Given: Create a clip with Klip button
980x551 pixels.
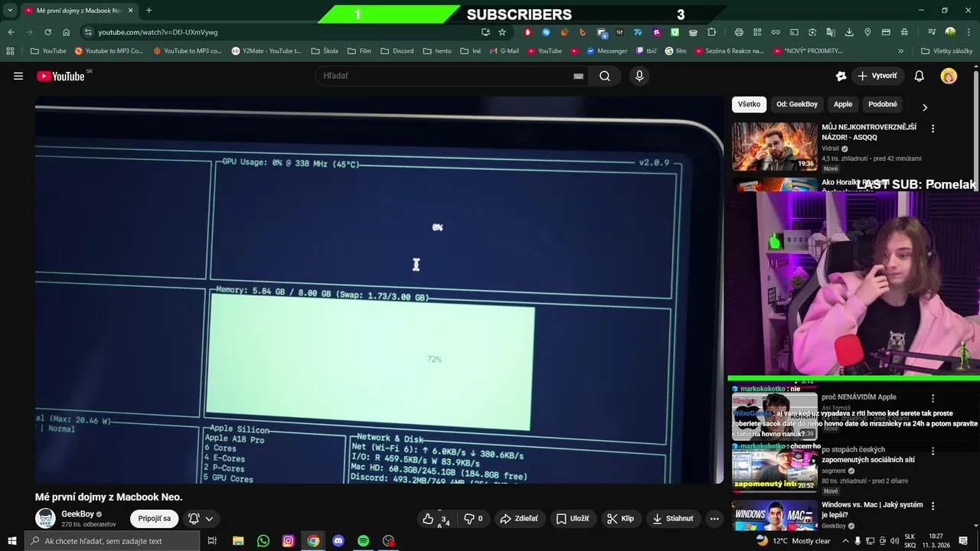Looking at the screenshot, I should [x=621, y=519].
